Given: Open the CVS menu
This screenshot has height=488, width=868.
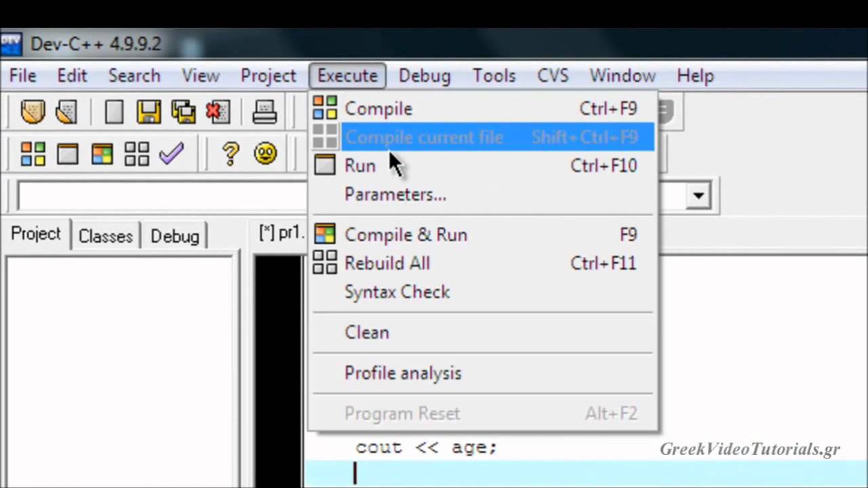Looking at the screenshot, I should (553, 76).
